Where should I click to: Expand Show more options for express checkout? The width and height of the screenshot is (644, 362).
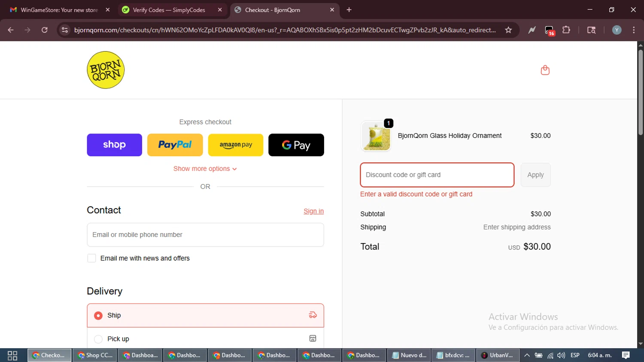point(205,169)
